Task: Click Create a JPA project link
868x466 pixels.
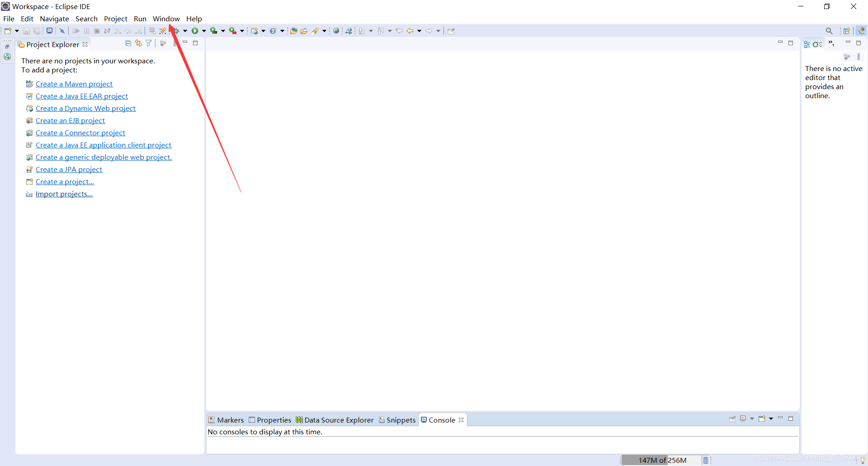Action: pos(69,169)
